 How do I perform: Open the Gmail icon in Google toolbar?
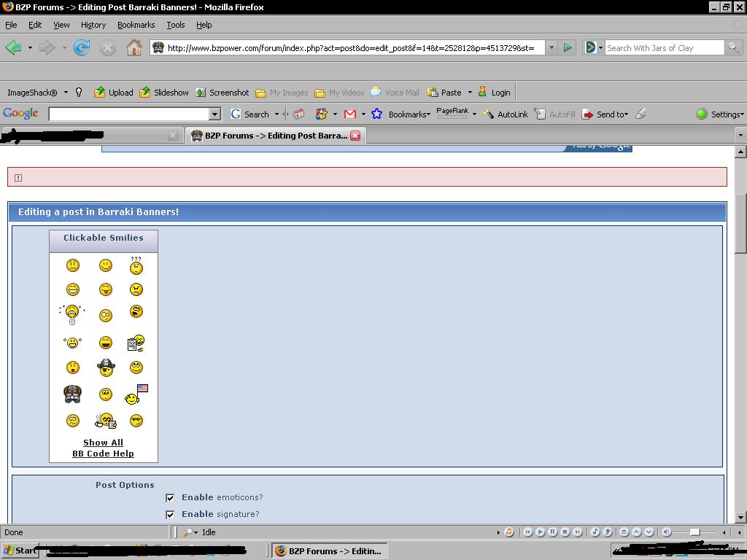[350, 114]
